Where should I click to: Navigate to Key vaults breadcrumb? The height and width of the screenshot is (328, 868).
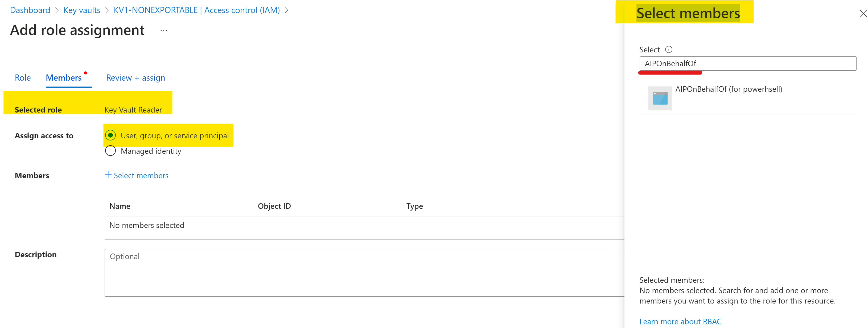82,10
